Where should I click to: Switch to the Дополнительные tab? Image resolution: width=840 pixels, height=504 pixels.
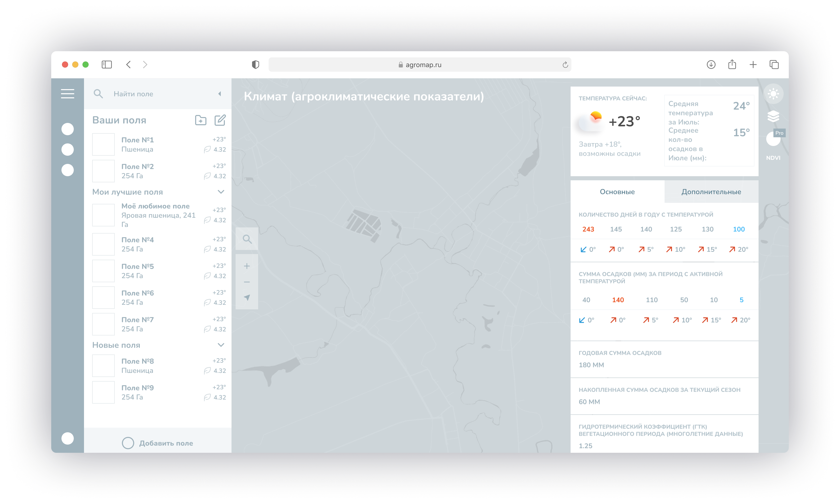pos(711,192)
